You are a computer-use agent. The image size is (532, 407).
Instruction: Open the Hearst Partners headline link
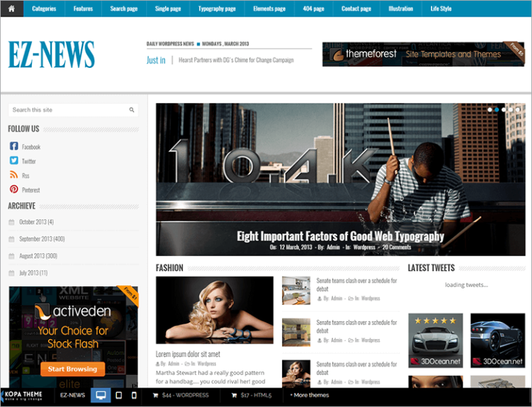coord(236,60)
